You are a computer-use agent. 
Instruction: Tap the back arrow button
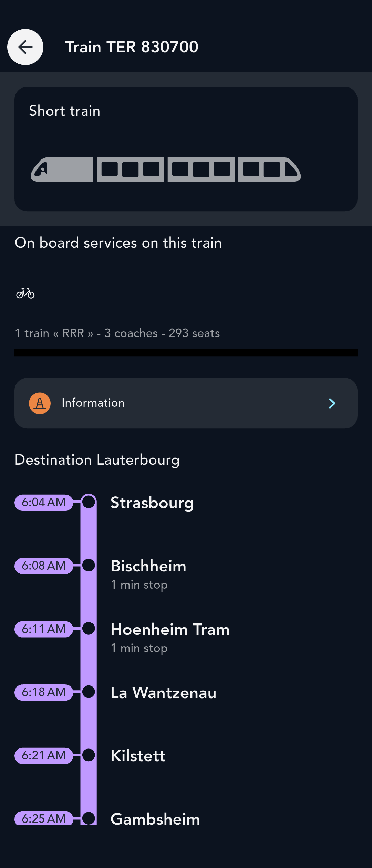[25, 47]
